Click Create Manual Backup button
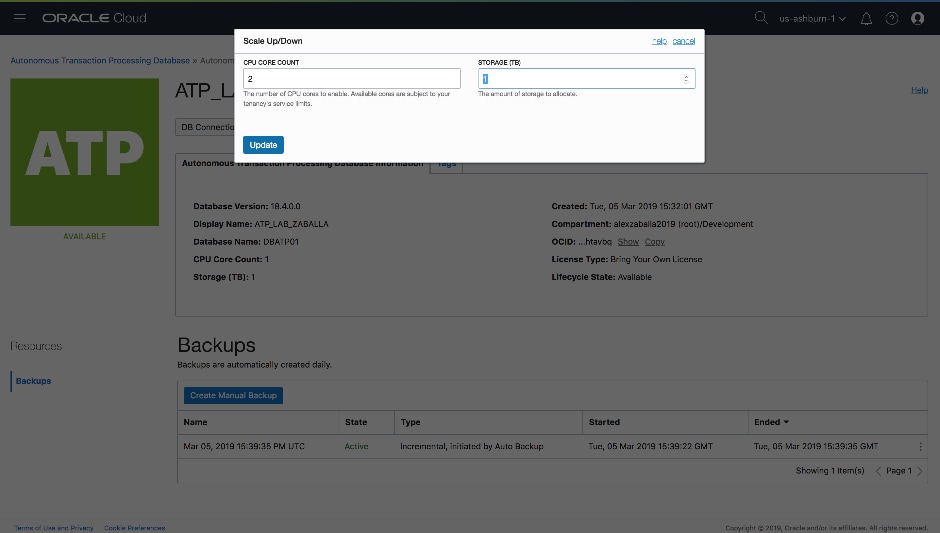The height and width of the screenshot is (533, 940). (233, 396)
